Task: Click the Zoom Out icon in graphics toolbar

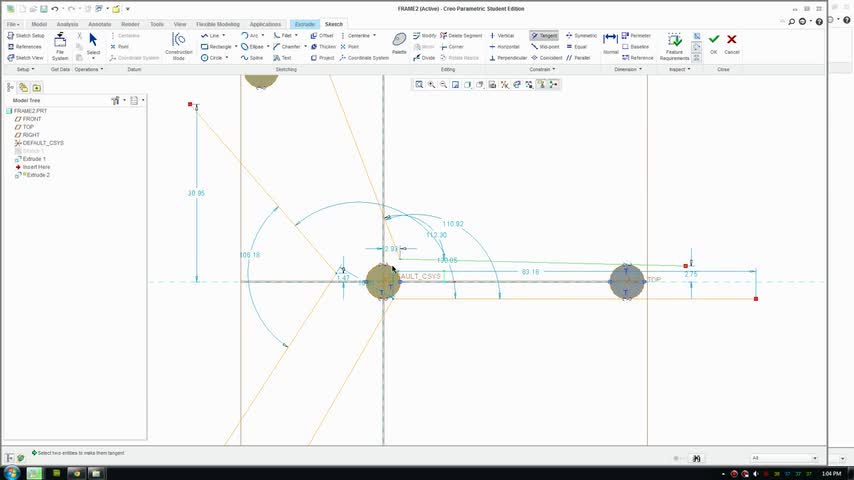Action: coord(443,84)
